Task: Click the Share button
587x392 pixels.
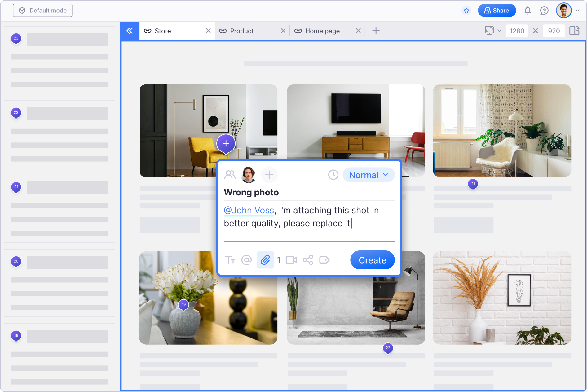Action: pos(497,11)
